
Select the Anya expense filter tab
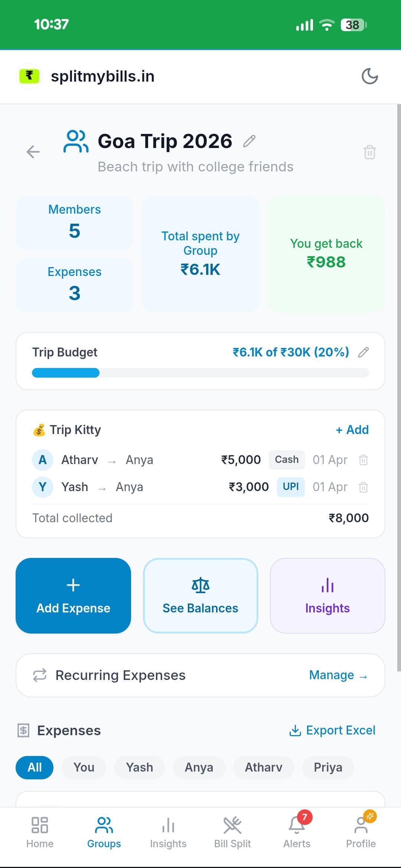[x=199, y=767]
